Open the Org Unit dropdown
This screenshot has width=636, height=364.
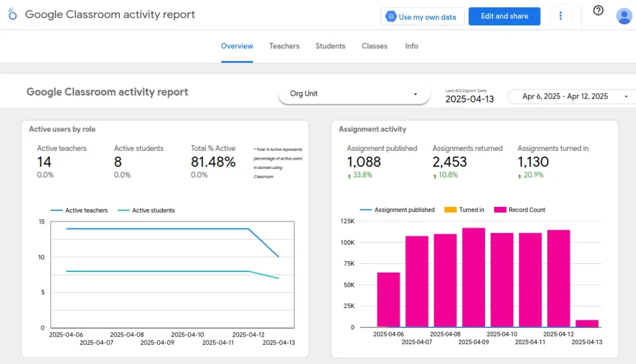(x=353, y=94)
